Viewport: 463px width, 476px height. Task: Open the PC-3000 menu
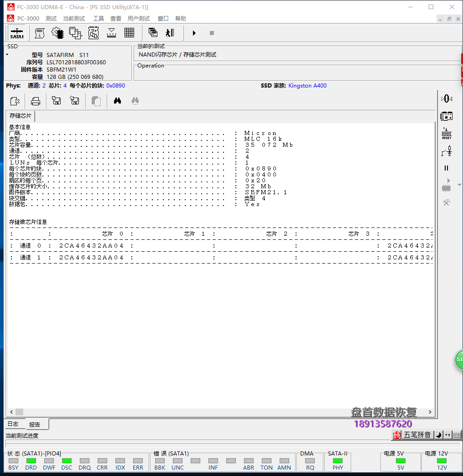coord(28,19)
